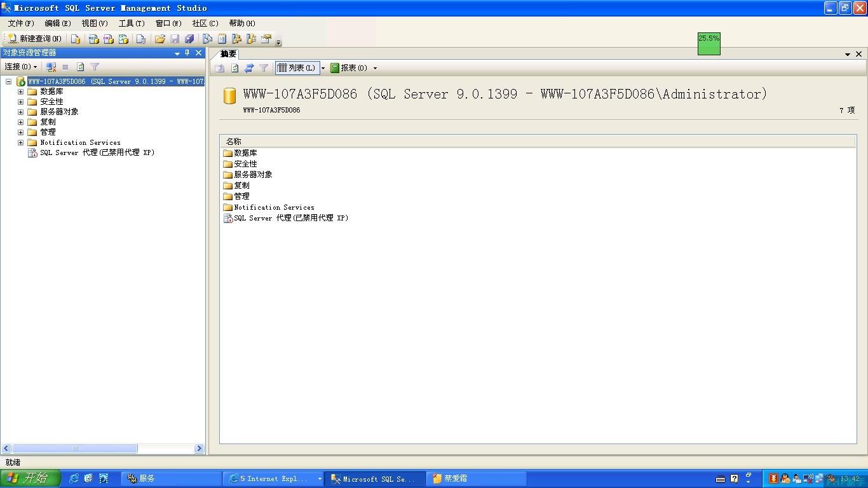The height and width of the screenshot is (488, 868).
Task: Show the Summary page toolbar icon
Action: click(222, 39)
